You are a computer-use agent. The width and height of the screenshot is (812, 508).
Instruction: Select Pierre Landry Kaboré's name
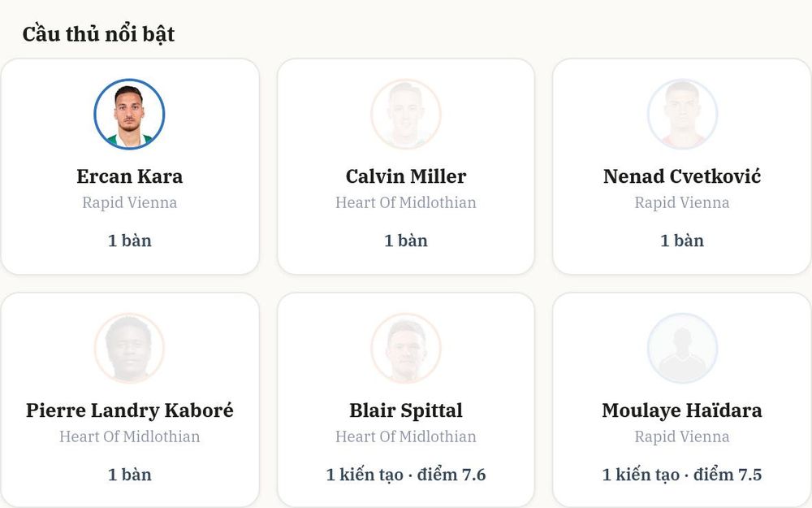click(129, 410)
